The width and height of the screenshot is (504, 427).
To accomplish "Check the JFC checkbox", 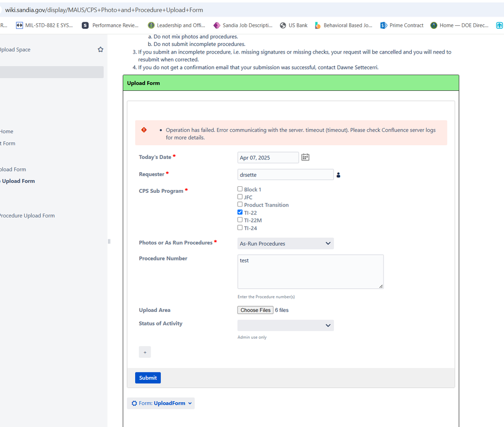I will 240,197.
